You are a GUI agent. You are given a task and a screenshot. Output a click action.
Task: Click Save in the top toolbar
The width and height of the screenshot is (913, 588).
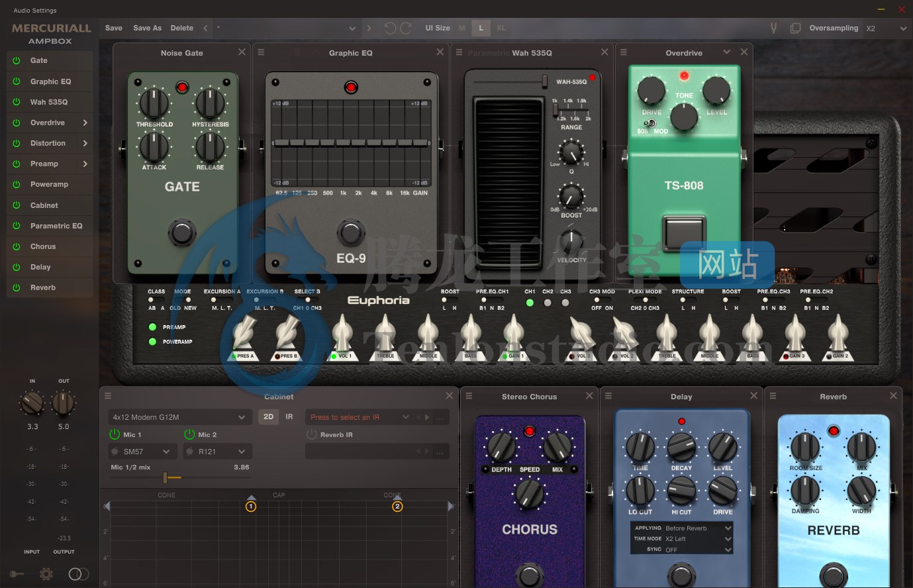tap(114, 28)
